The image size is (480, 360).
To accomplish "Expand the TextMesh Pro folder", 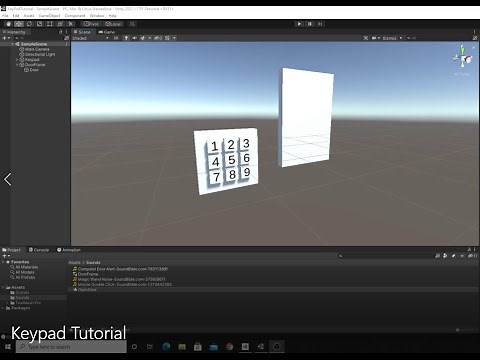I will [7, 303].
